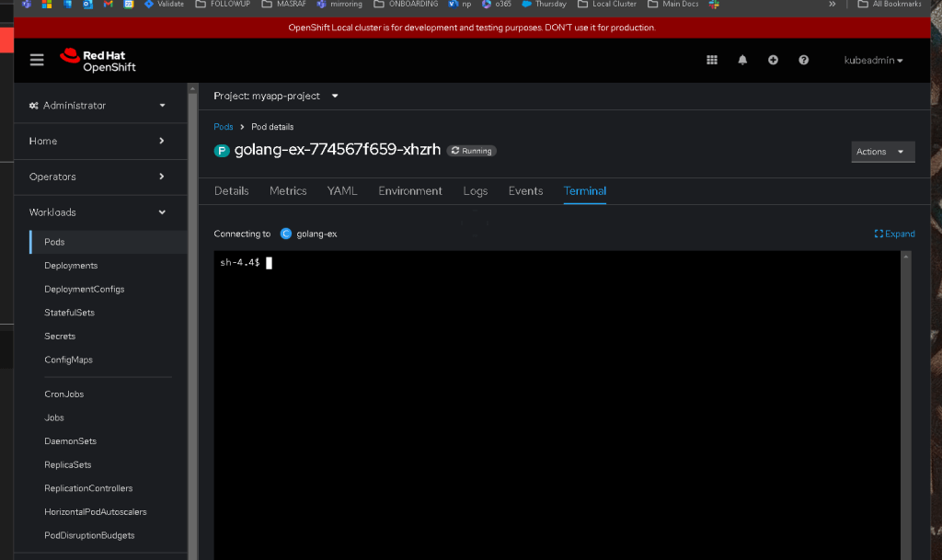The height and width of the screenshot is (560, 942).
Task: Expand the Home navigation section
Action: (97, 141)
